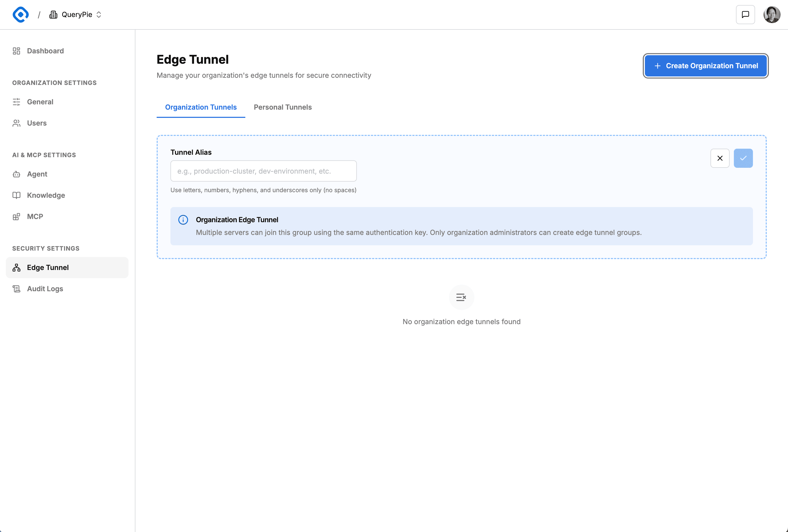Viewport: 788px width, 532px height.
Task: Click the info icon in banner
Action: pos(183,220)
